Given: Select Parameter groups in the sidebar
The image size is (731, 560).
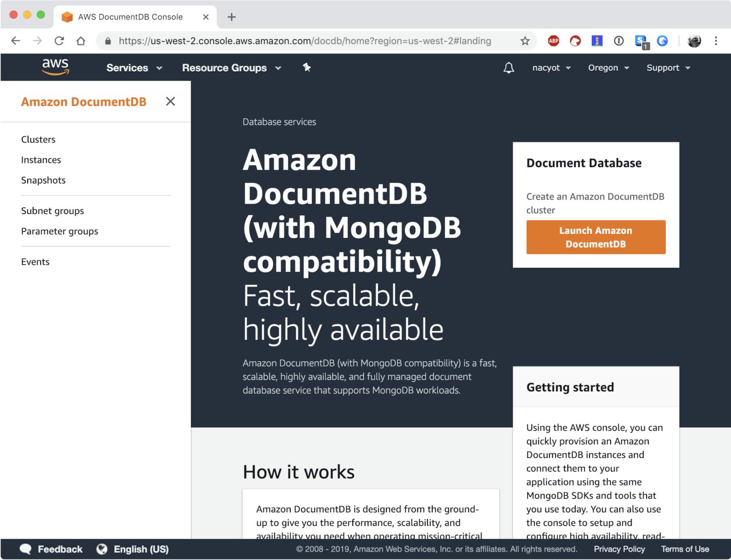Looking at the screenshot, I should click(59, 232).
